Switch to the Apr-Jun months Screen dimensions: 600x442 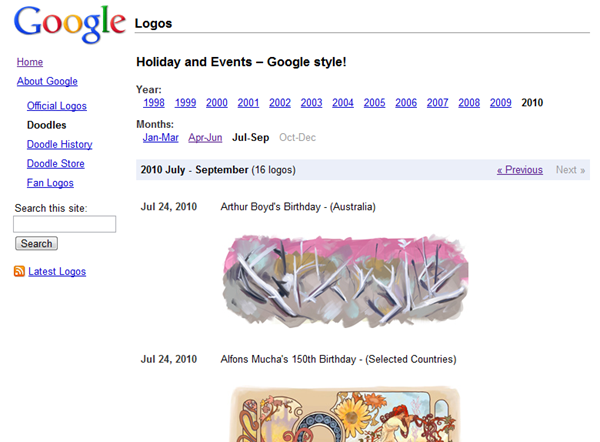pyautogui.click(x=205, y=137)
